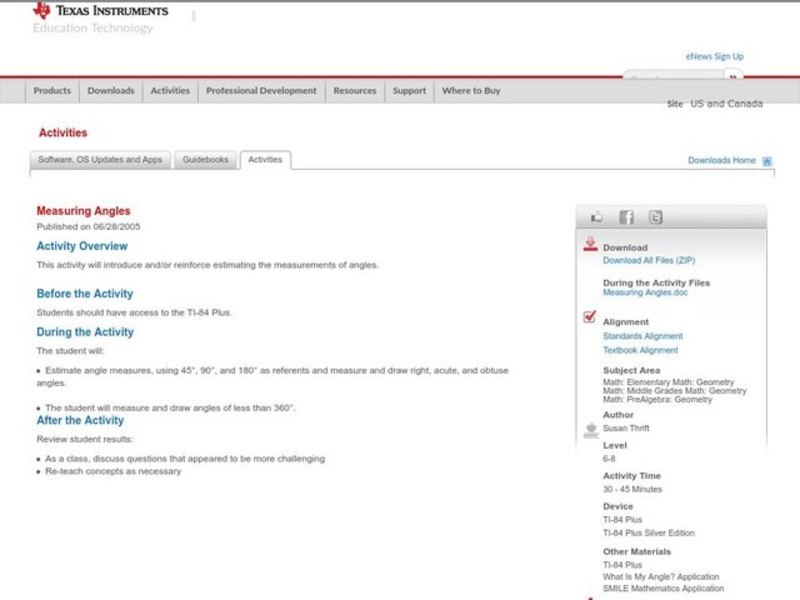The width and height of the screenshot is (800, 600).
Task: Click into the site search field
Action: pos(672,77)
